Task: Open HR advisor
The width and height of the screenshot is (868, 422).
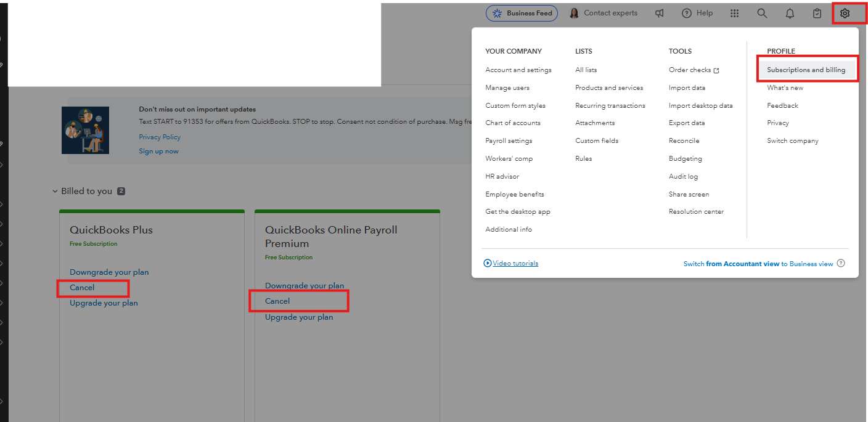Action: click(502, 176)
